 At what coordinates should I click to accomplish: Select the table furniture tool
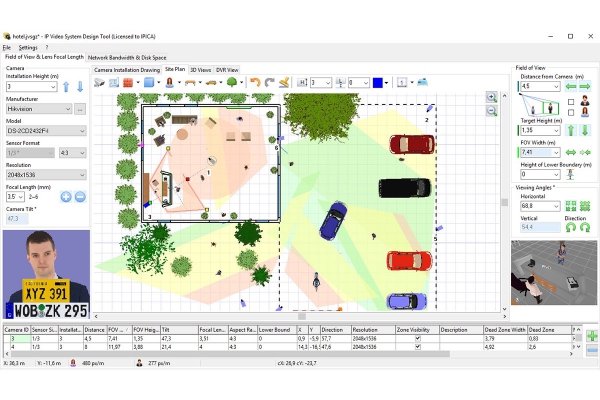click(x=190, y=82)
